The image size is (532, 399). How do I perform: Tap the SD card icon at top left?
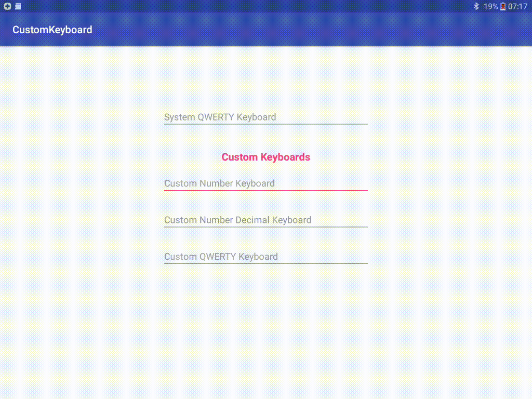pos(17,6)
